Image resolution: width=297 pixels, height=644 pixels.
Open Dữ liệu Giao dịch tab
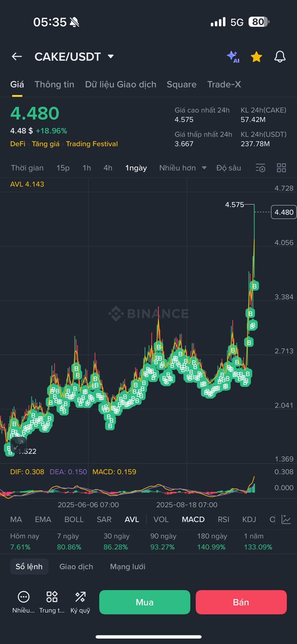click(x=120, y=84)
